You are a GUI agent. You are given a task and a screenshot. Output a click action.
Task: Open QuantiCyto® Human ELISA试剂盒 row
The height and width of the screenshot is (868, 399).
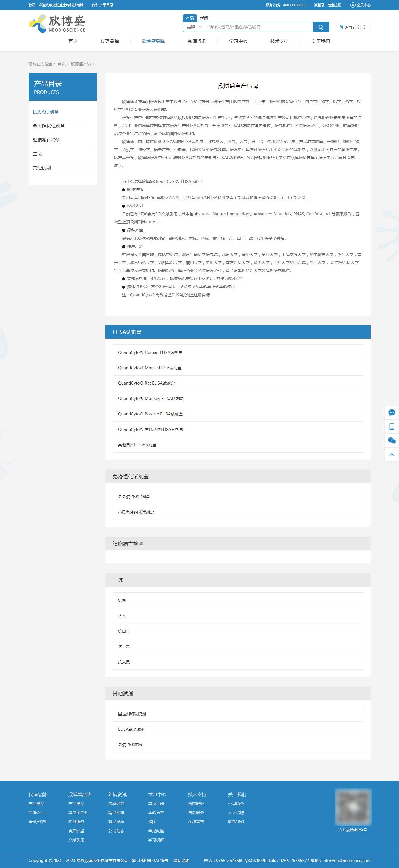click(x=238, y=352)
